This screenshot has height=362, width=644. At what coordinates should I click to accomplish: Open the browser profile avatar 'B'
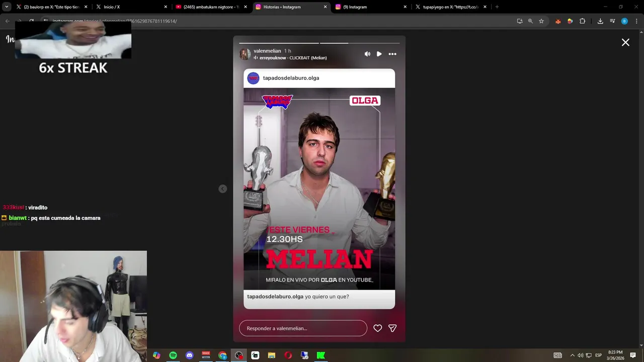624,21
